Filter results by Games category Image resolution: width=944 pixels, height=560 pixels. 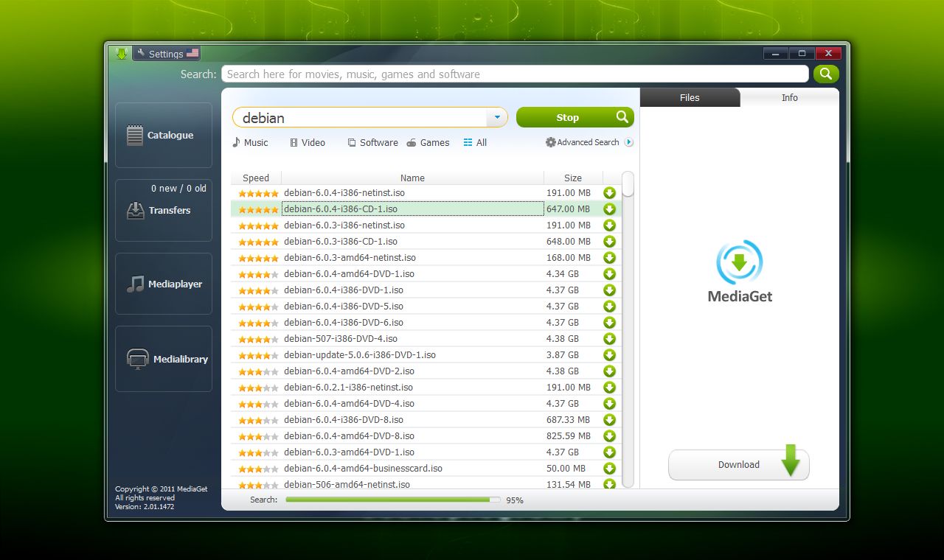pos(428,142)
